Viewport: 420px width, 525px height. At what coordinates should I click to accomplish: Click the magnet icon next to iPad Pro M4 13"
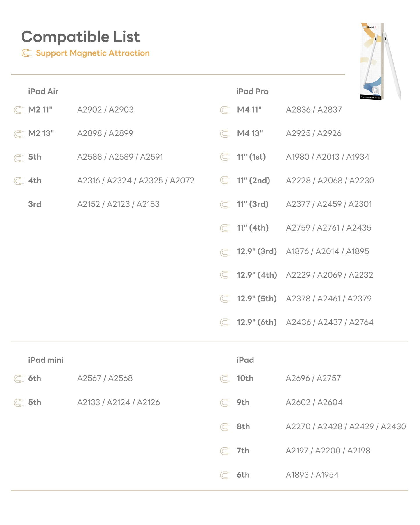click(x=225, y=134)
